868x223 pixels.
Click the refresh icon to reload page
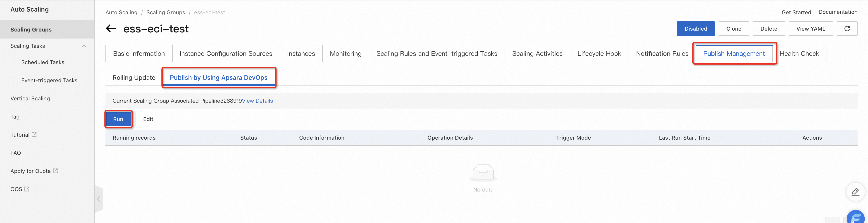[847, 28]
